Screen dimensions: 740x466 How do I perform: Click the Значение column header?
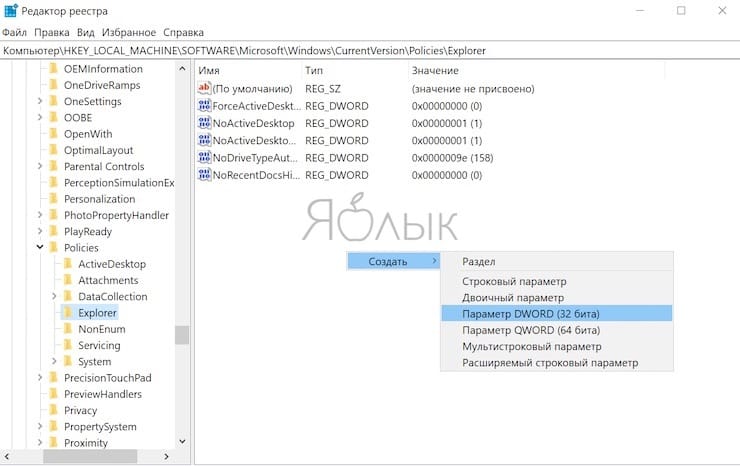536,70
